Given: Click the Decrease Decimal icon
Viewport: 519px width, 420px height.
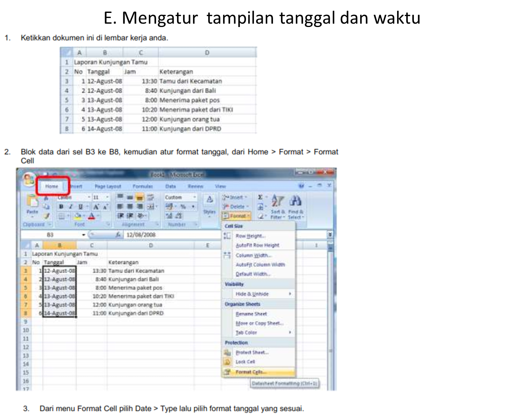Looking at the screenshot, I should (179, 216).
